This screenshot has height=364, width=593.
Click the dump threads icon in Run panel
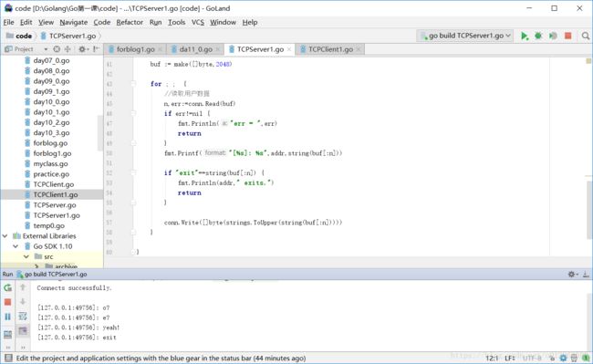click(7, 334)
